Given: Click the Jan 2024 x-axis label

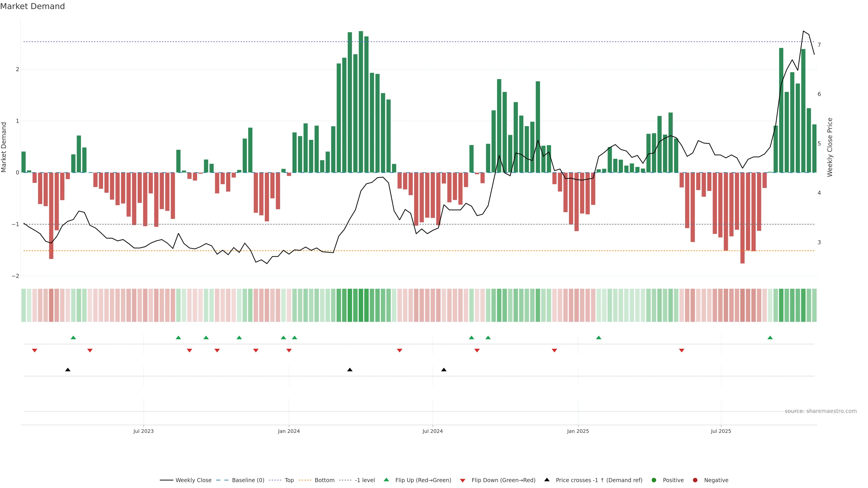Looking at the screenshot, I should coord(289,431).
